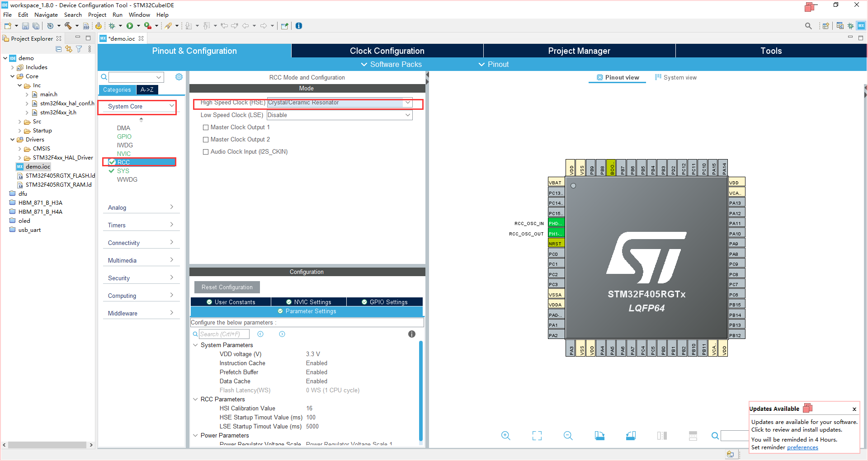The height and width of the screenshot is (461, 868).
Task: Click the zoom out magnifier icon
Action: click(568, 436)
